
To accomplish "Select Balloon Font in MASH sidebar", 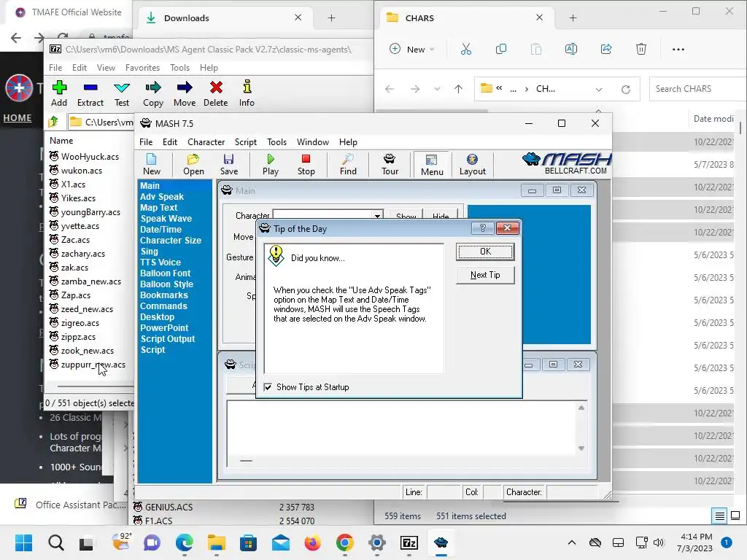I will [x=165, y=273].
